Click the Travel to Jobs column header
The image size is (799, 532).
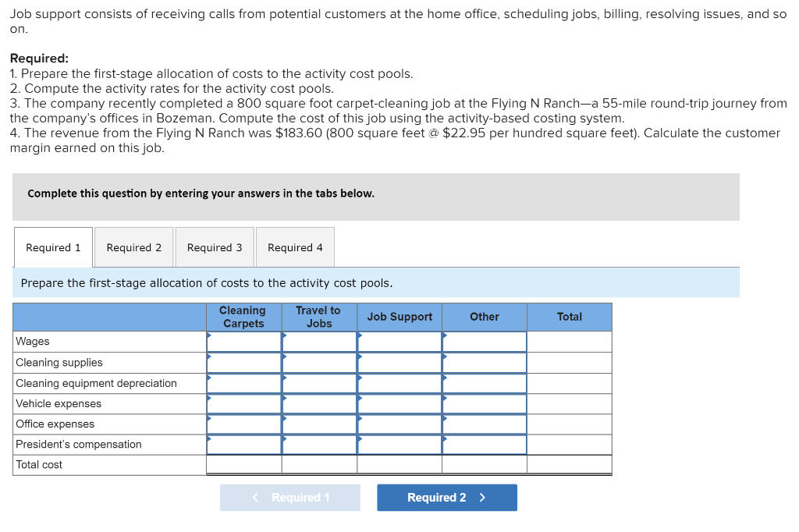(x=319, y=317)
